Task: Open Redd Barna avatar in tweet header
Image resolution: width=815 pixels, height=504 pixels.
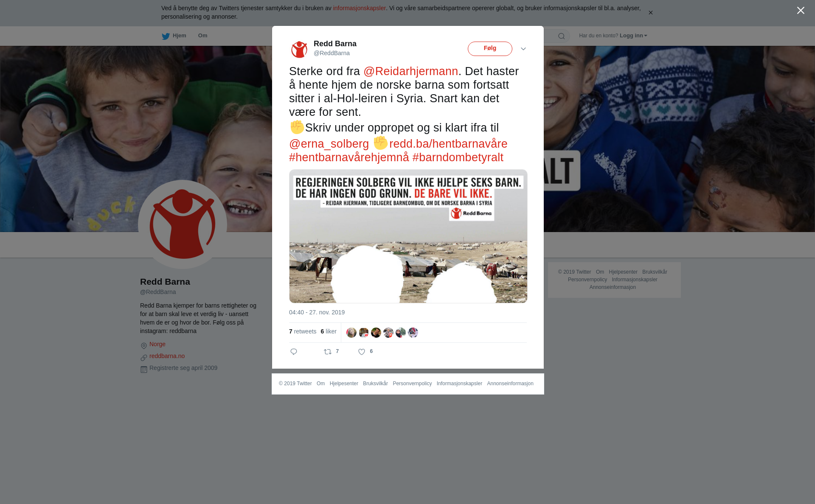Action: click(x=299, y=49)
